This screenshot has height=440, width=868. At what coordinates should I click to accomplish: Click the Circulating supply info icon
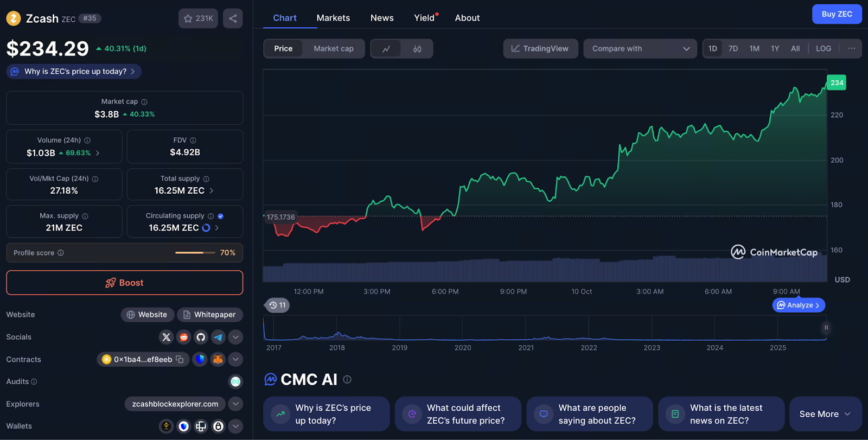tap(211, 216)
